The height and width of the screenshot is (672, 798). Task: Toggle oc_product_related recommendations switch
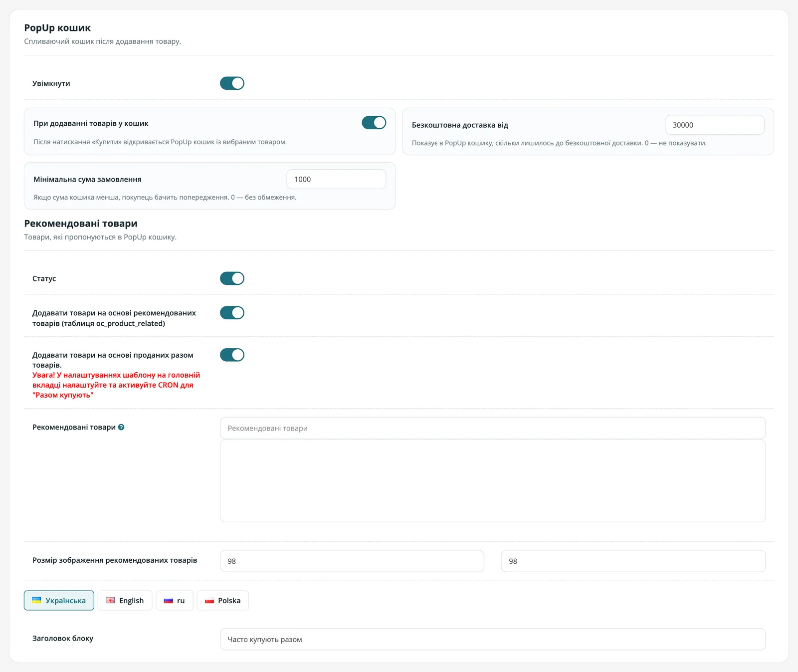click(232, 313)
